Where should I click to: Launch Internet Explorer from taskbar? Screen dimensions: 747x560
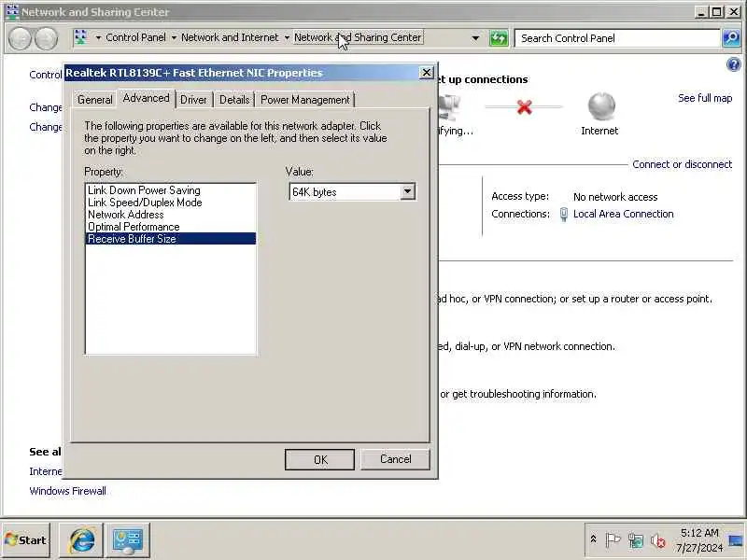click(x=81, y=540)
